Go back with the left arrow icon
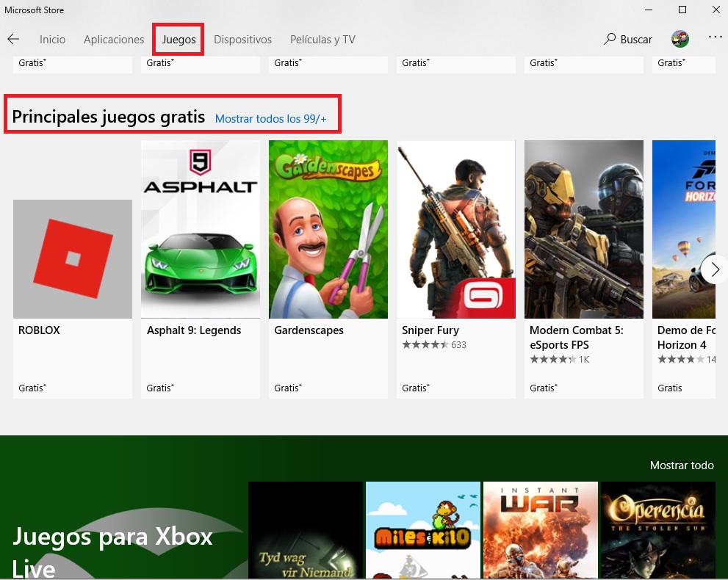This screenshot has height=580, width=728. (x=13, y=39)
